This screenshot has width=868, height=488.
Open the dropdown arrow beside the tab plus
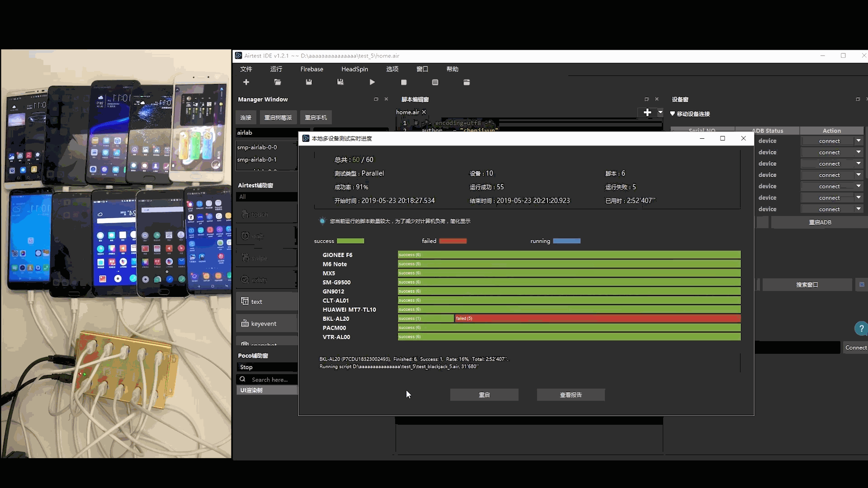660,113
